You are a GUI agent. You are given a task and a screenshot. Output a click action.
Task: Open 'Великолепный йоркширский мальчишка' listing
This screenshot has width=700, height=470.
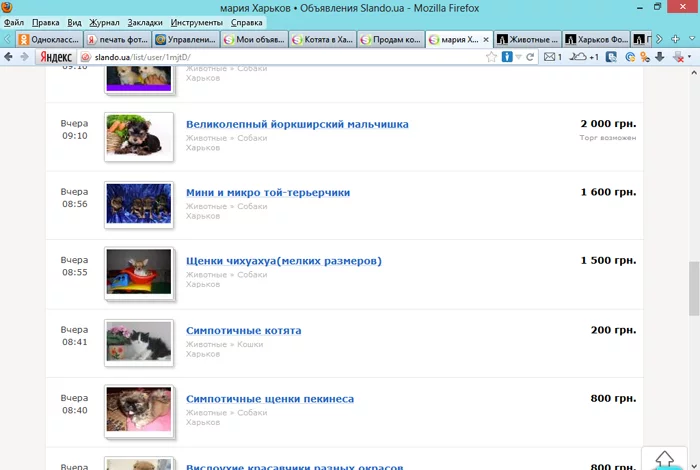coord(297,124)
